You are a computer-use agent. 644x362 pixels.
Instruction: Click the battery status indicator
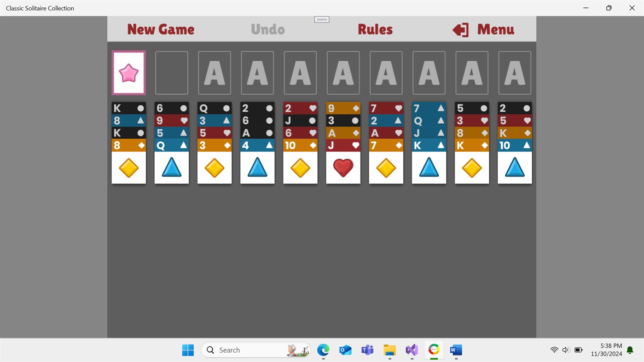click(578, 350)
